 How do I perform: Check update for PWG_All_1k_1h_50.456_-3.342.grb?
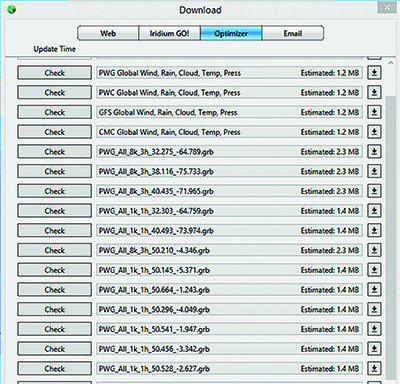pyautogui.click(x=55, y=349)
